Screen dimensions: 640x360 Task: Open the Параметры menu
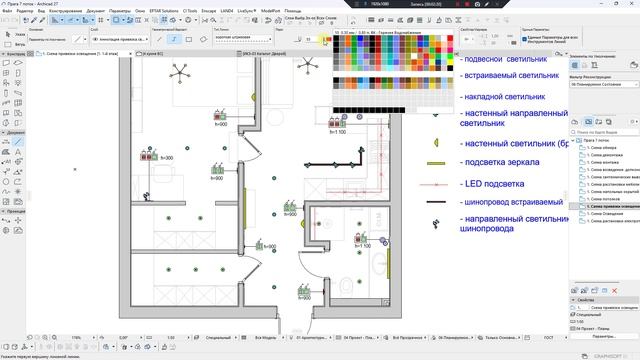pos(120,11)
